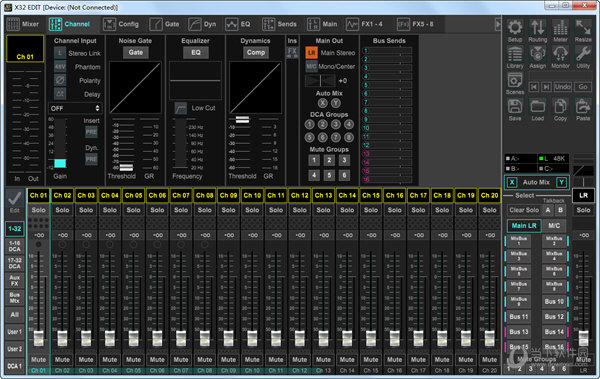
Task: Select the 1-32 layer button
Action: [15, 229]
